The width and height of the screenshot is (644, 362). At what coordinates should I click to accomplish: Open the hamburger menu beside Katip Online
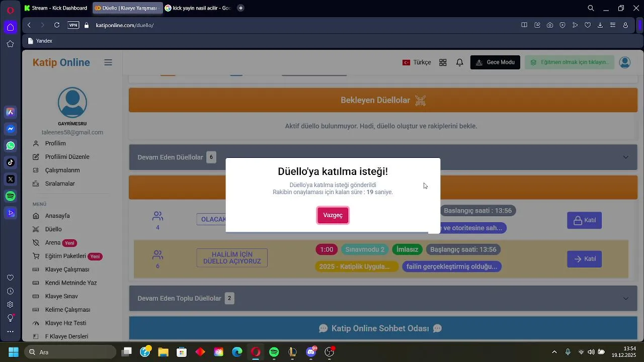[108, 62]
